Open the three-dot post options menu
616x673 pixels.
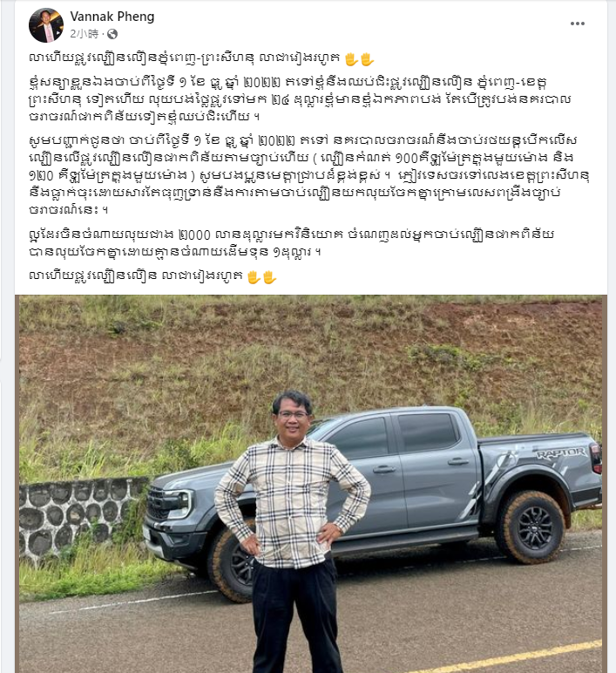click(578, 24)
